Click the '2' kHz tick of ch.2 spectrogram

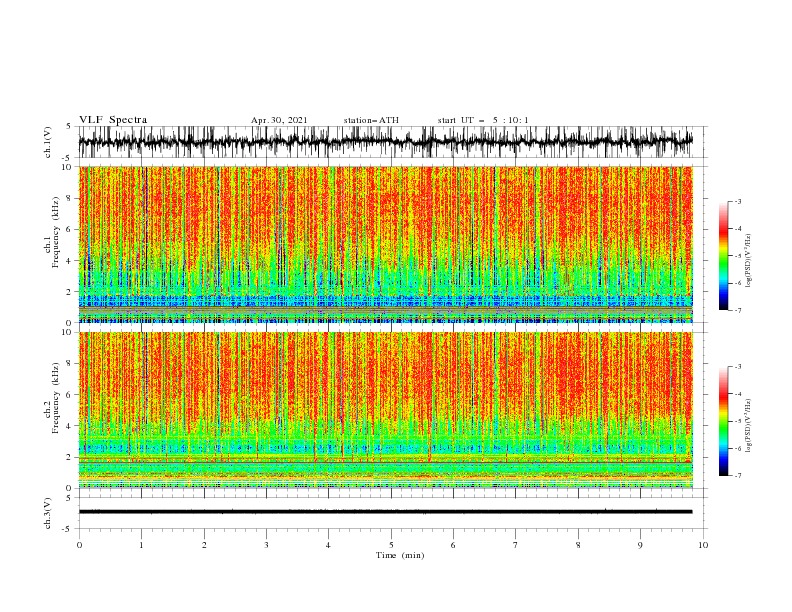pyautogui.click(x=68, y=457)
